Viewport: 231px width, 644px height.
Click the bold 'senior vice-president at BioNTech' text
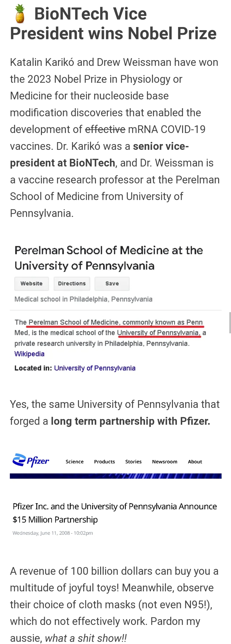pyautogui.click(x=100, y=155)
